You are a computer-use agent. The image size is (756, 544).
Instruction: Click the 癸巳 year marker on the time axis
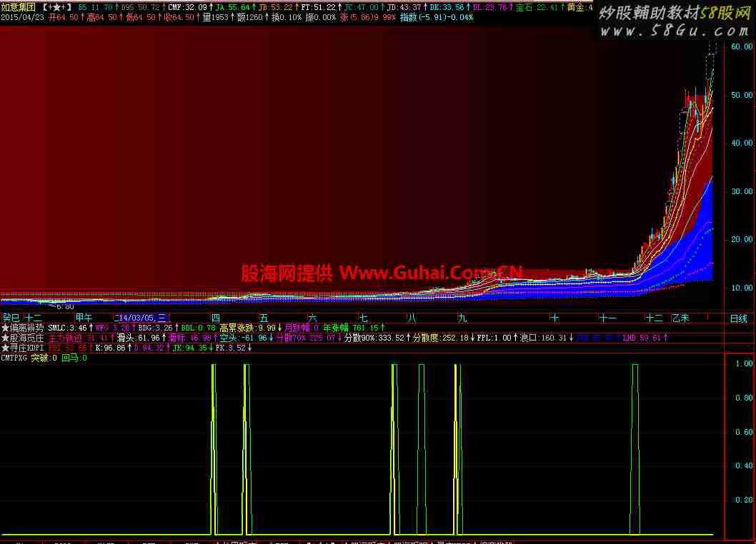click(x=11, y=318)
